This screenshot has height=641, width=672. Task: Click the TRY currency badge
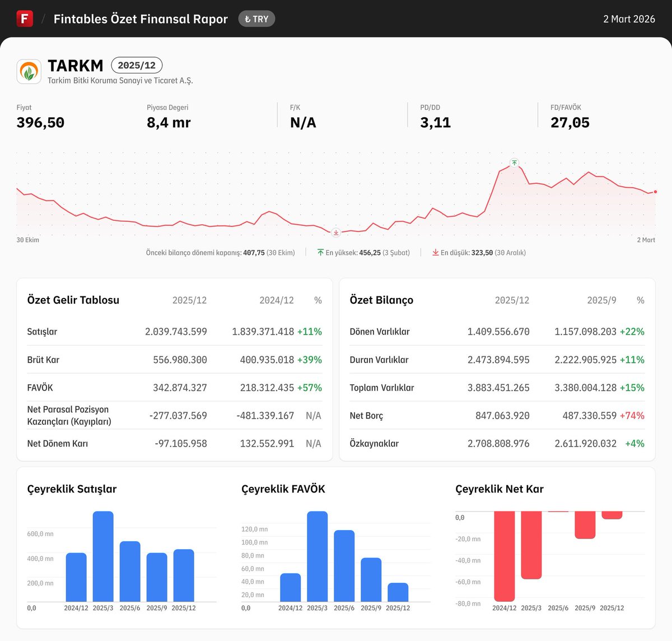click(x=256, y=19)
